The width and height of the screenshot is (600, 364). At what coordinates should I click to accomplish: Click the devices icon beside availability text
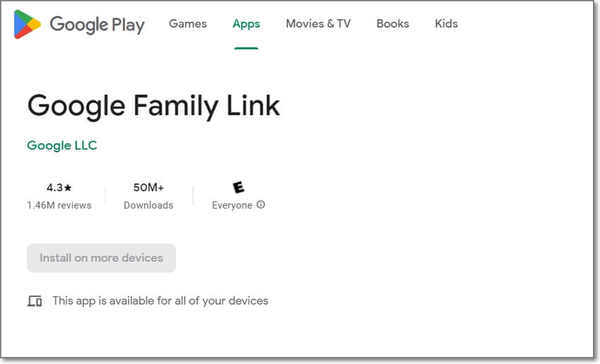coord(35,301)
